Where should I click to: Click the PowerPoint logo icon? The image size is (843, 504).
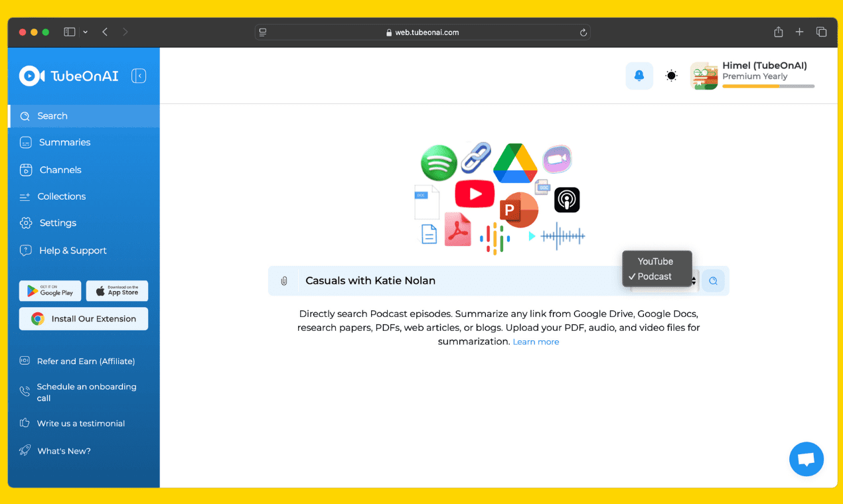coord(518,210)
